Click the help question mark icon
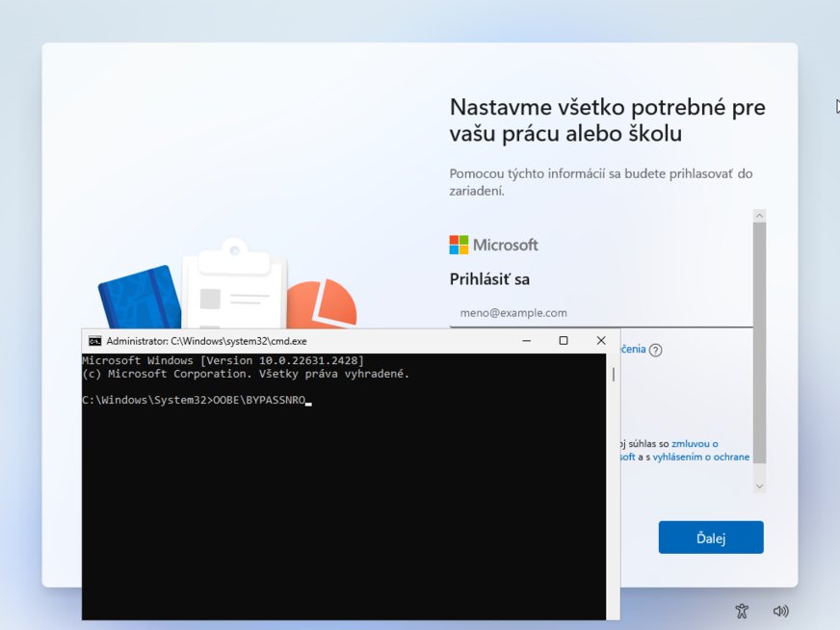The height and width of the screenshot is (630, 840). pos(655,350)
